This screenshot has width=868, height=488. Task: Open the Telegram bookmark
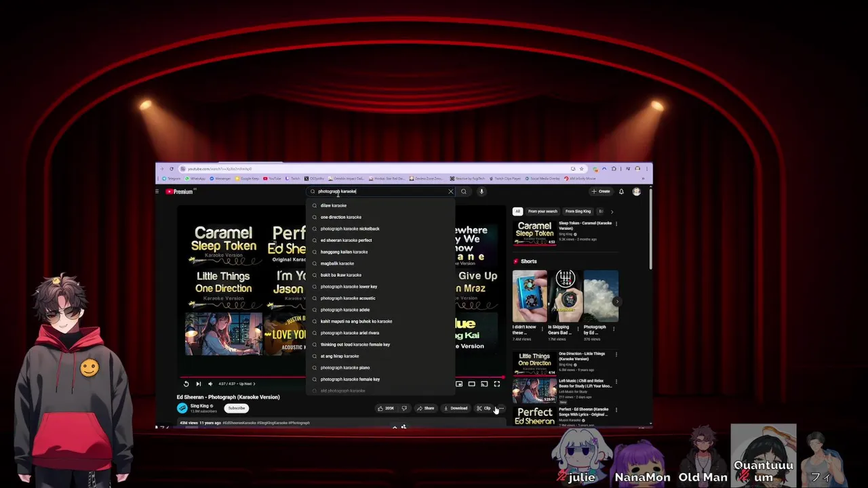click(x=172, y=178)
